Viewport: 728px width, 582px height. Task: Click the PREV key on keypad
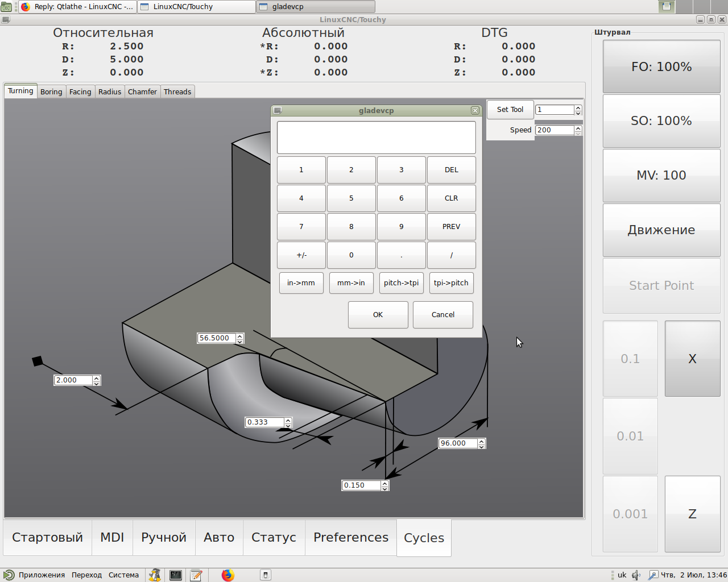(x=452, y=227)
